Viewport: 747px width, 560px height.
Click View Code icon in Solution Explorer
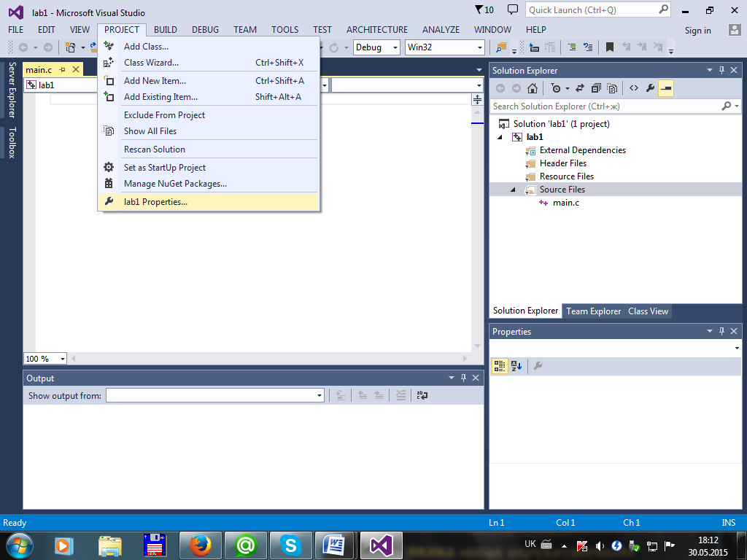634,88
